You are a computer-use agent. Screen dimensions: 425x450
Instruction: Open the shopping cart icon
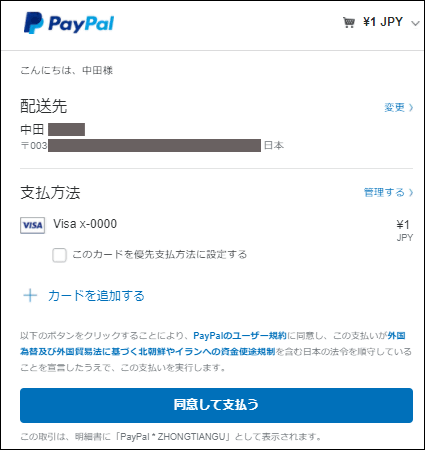click(349, 23)
